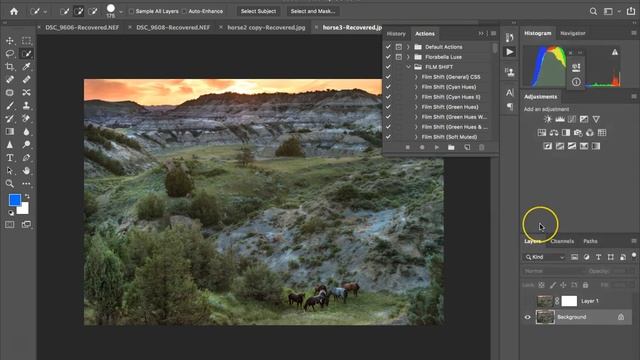
Task: Add a Brightness/Contrast adjustment
Action: click(x=548, y=119)
